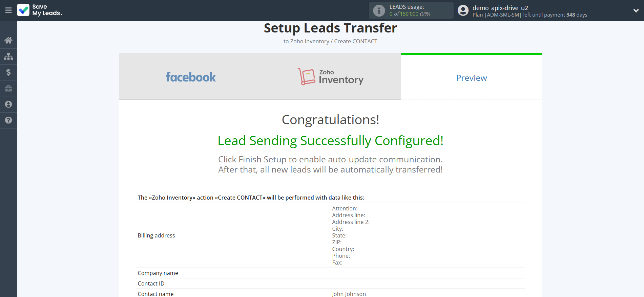
Task: Click the account avatar icon
Action: coord(463,10)
